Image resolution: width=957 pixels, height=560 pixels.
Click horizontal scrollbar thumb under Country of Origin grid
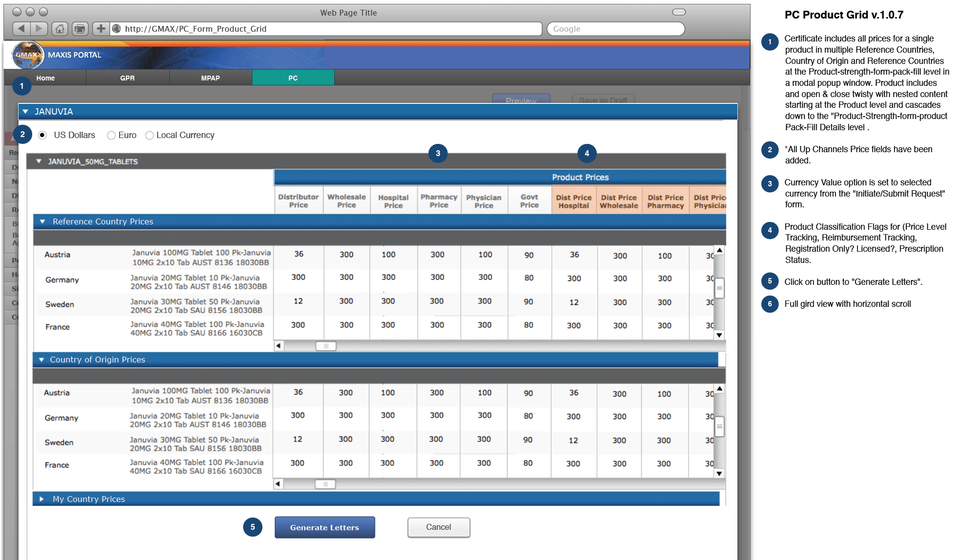[x=325, y=484]
